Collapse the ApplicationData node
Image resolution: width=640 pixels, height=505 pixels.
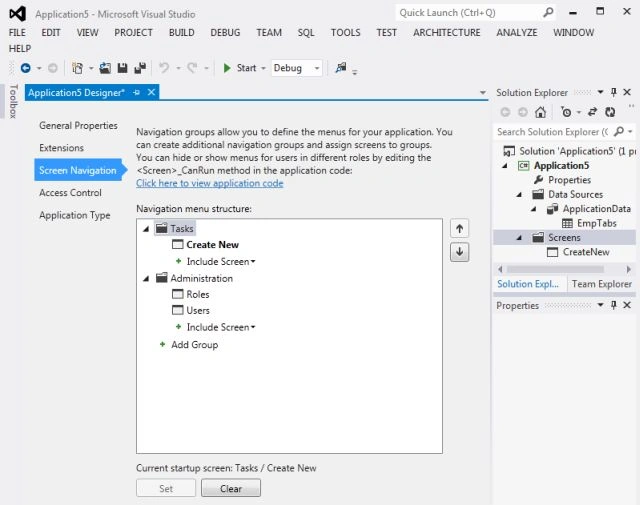coord(534,209)
